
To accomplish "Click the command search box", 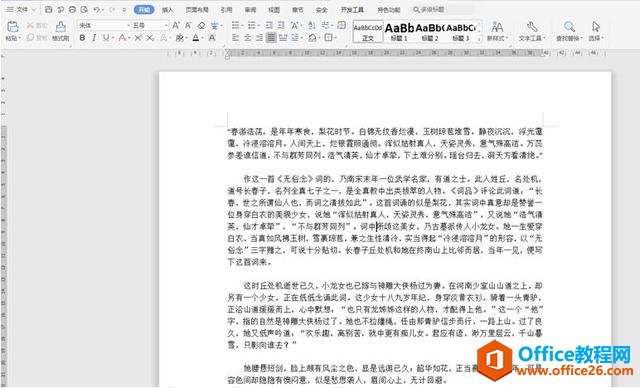I will (x=443, y=9).
